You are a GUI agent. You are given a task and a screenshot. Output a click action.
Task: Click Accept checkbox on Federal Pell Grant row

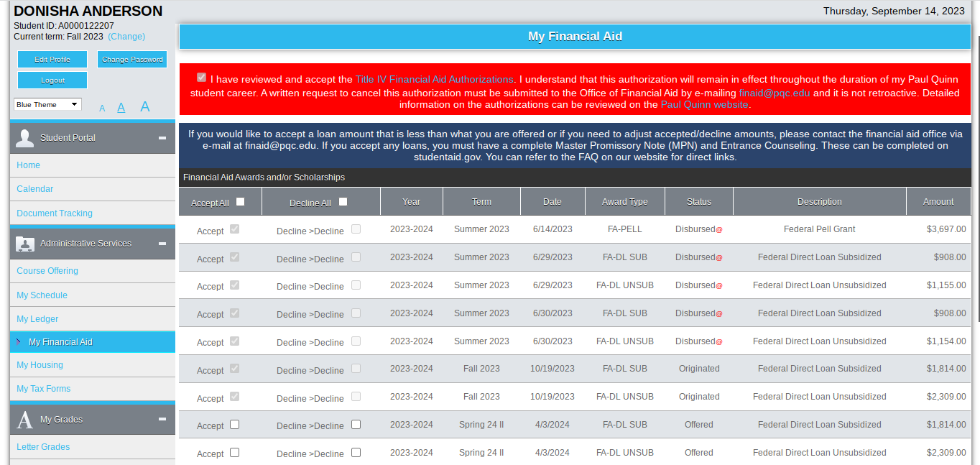[x=234, y=229]
